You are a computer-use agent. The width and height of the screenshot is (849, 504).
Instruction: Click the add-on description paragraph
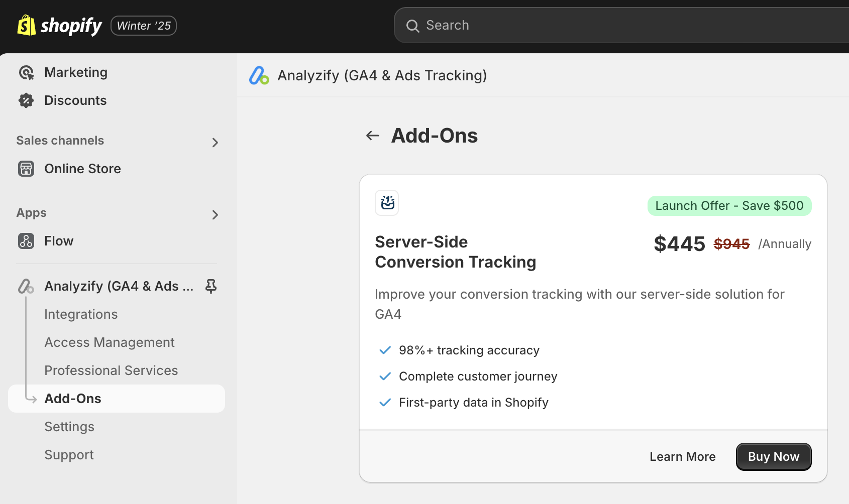pyautogui.click(x=579, y=304)
